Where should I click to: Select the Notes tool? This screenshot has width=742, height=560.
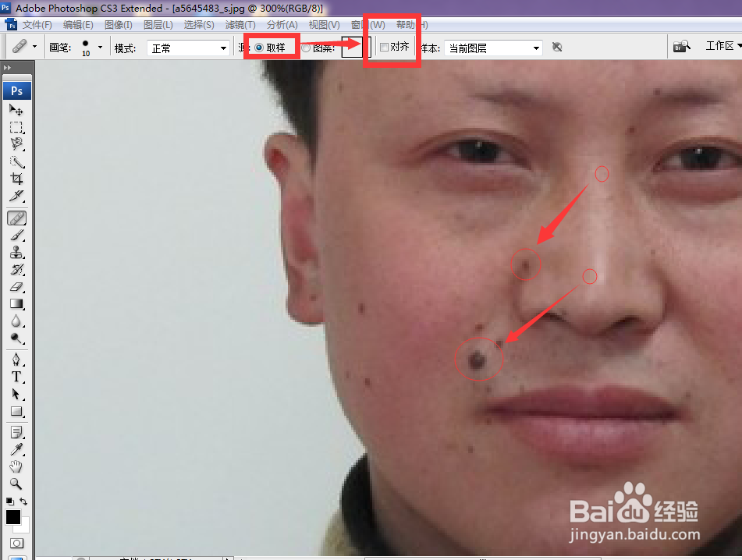[16, 432]
